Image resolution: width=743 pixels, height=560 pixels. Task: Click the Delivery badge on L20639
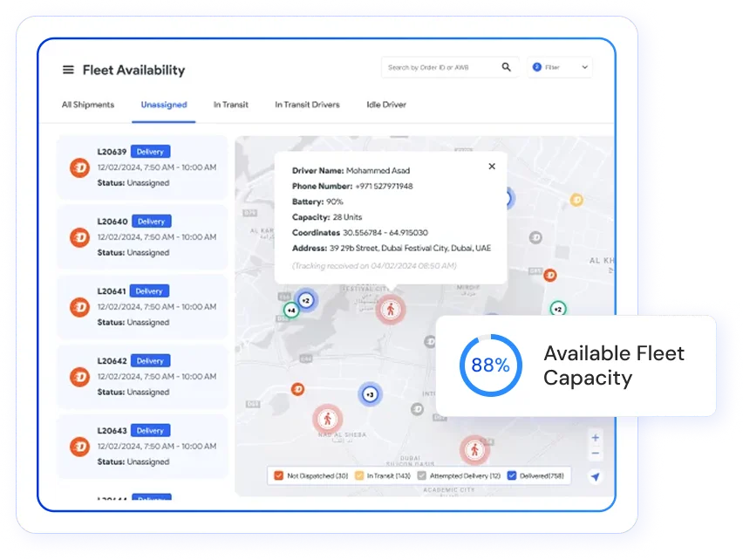pos(150,152)
